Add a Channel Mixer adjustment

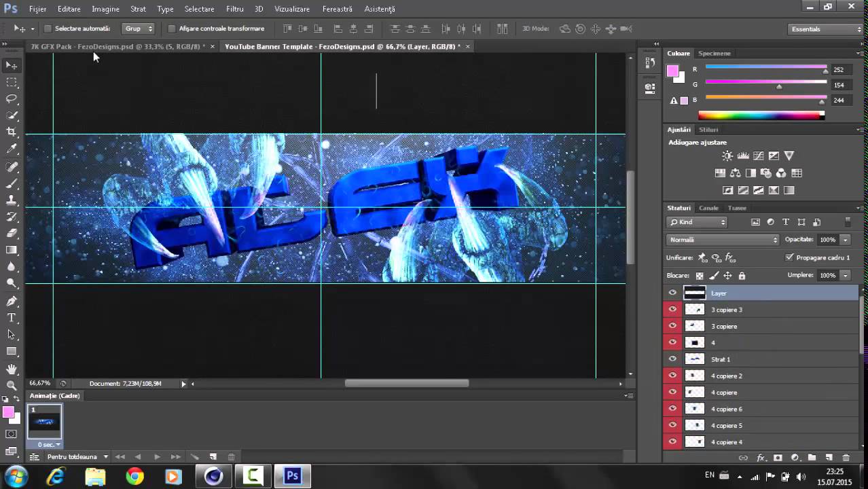point(781,173)
